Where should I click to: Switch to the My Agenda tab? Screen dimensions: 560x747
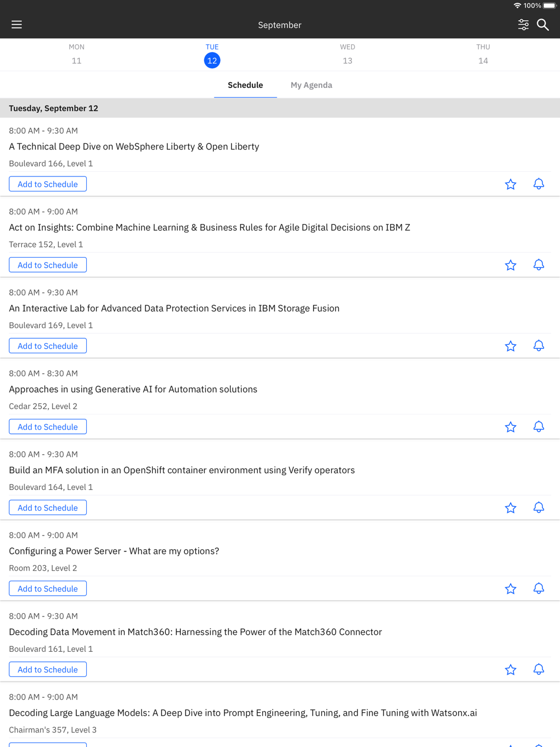click(x=311, y=85)
